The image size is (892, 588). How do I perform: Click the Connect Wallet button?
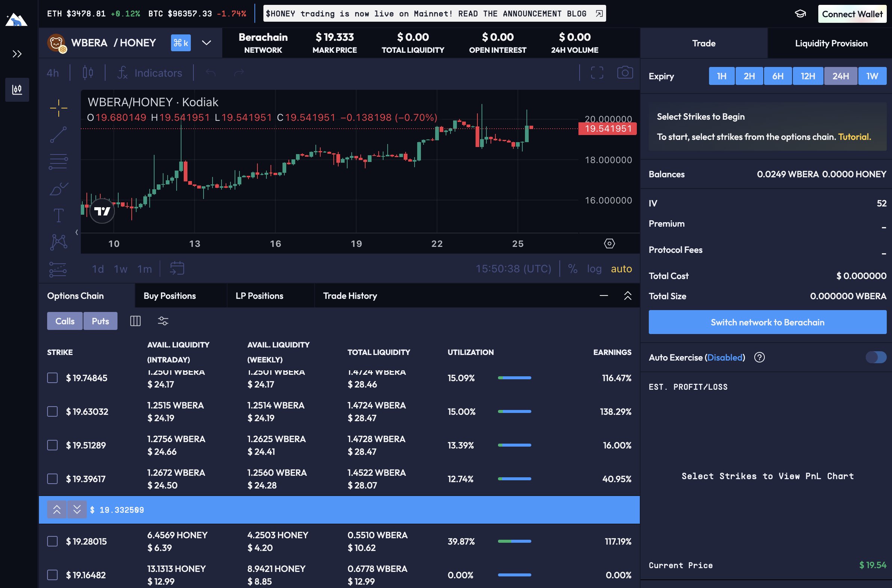(x=852, y=14)
